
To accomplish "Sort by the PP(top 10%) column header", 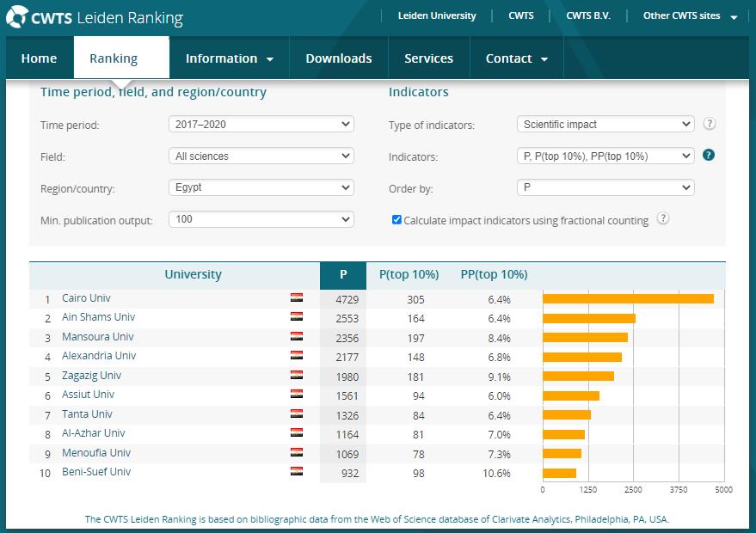I will coord(495,275).
